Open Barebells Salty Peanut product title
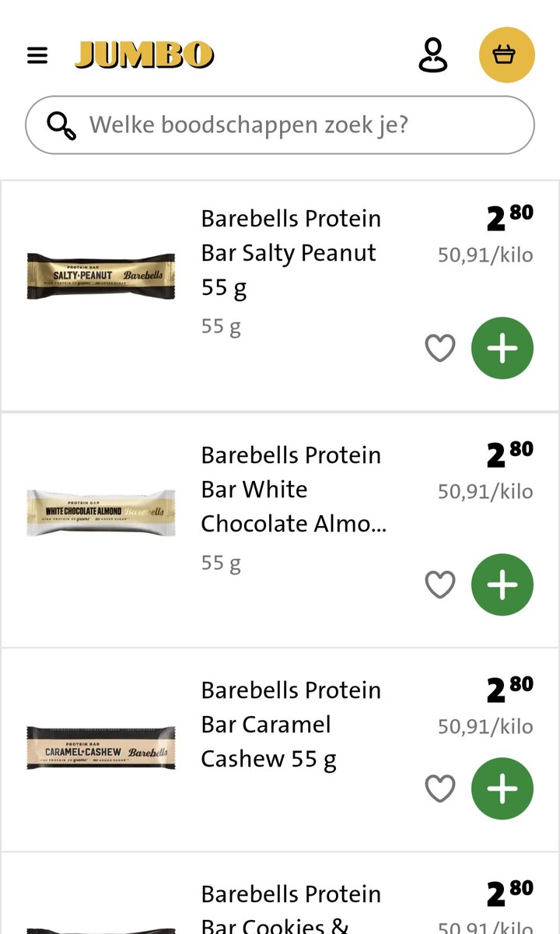This screenshot has height=934, width=560. [x=290, y=252]
